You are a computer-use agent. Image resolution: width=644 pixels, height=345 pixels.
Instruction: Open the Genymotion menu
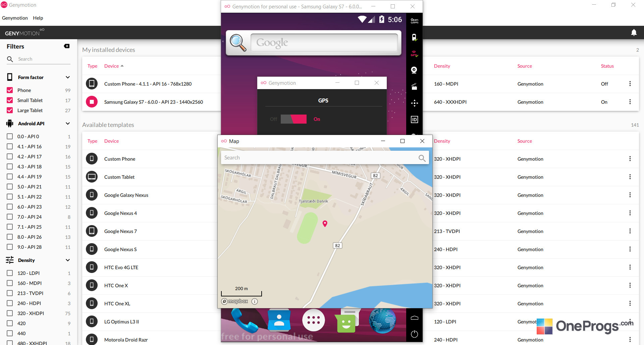coord(15,18)
